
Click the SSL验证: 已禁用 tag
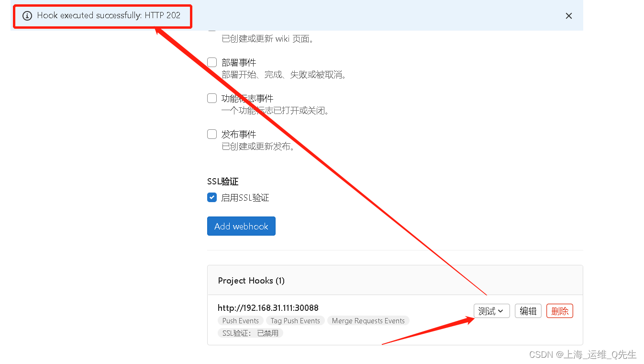(251, 333)
